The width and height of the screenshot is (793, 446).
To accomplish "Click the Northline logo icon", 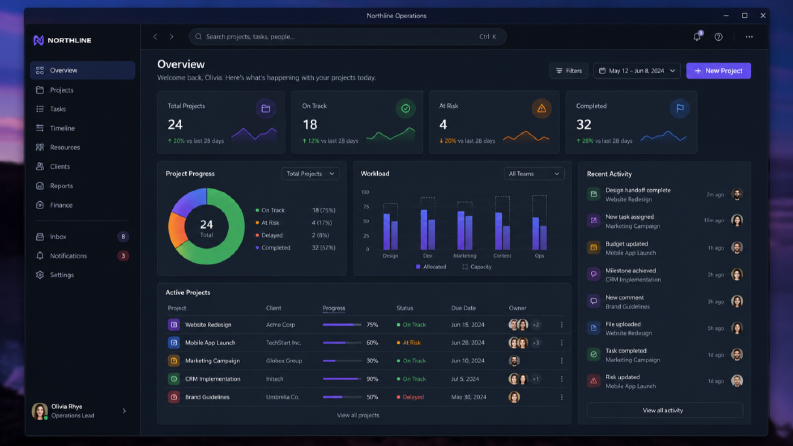I will coord(38,40).
